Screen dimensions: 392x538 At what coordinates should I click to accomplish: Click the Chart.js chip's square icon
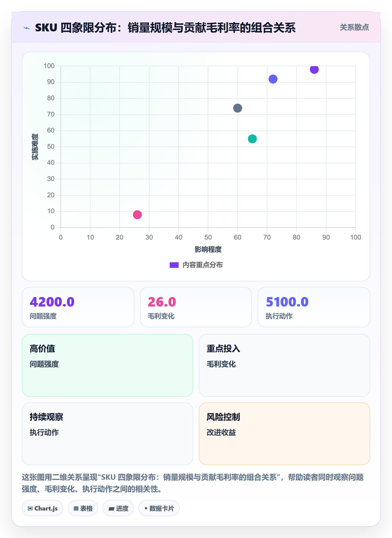tap(30, 509)
